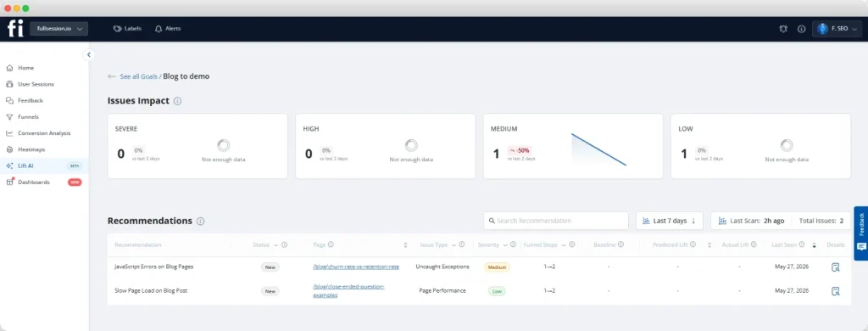Open Conversion Analysis in the sidebar
The height and width of the screenshot is (331, 868).
pyautogui.click(x=44, y=133)
